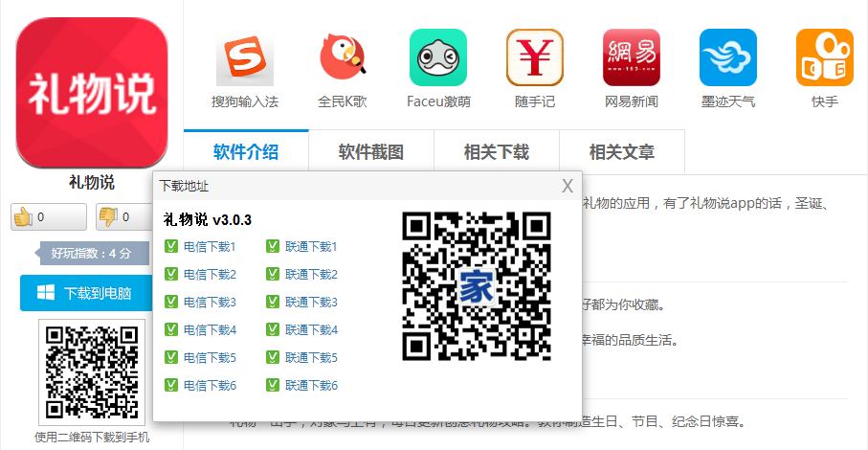Click green check icon beside 电信下载5
The image size is (868, 450).
pyautogui.click(x=171, y=357)
